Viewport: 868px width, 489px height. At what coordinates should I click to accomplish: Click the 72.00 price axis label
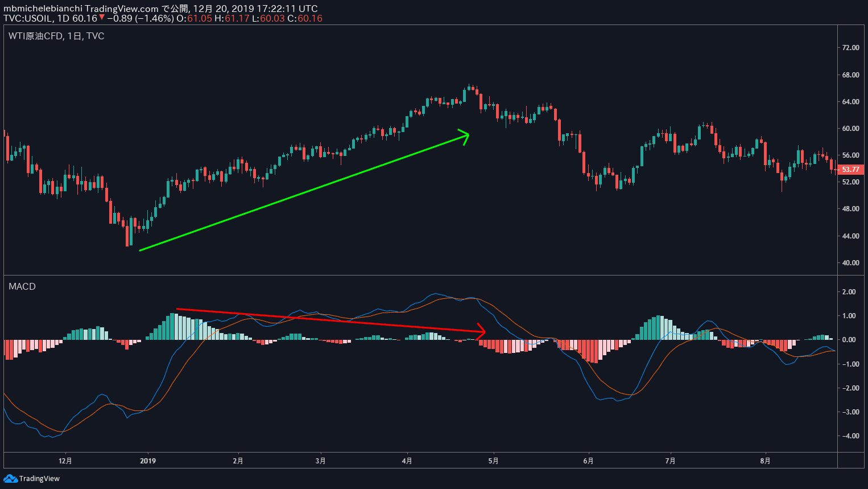(850, 48)
